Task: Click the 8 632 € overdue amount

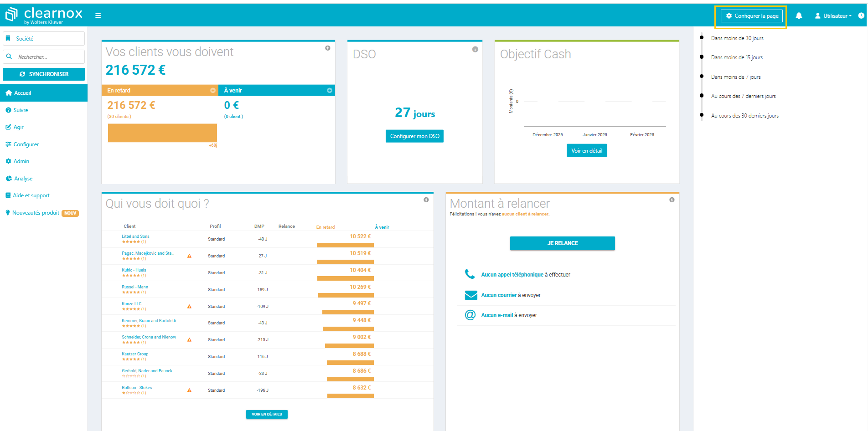Action: tap(362, 388)
